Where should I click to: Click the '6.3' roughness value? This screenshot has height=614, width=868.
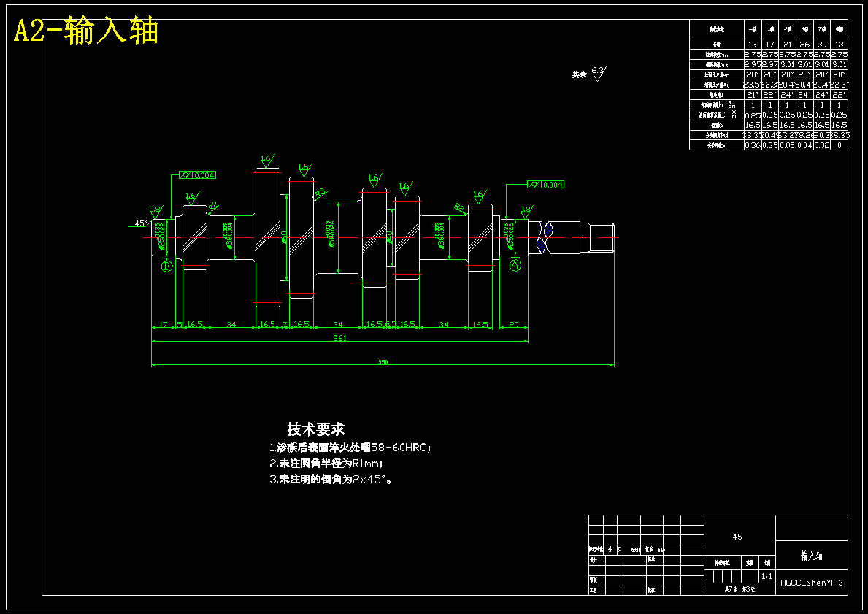click(598, 70)
